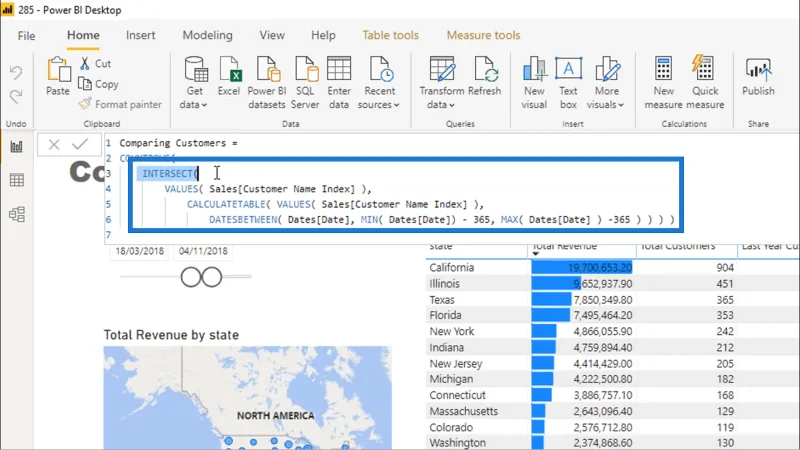Refresh the data queries
Viewport: 800px width, 450px height.
[x=484, y=77]
